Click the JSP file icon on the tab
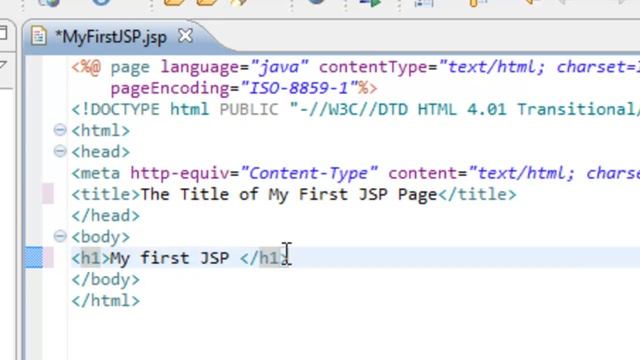Viewport: 640px width, 360px height. click(x=39, y=36)
